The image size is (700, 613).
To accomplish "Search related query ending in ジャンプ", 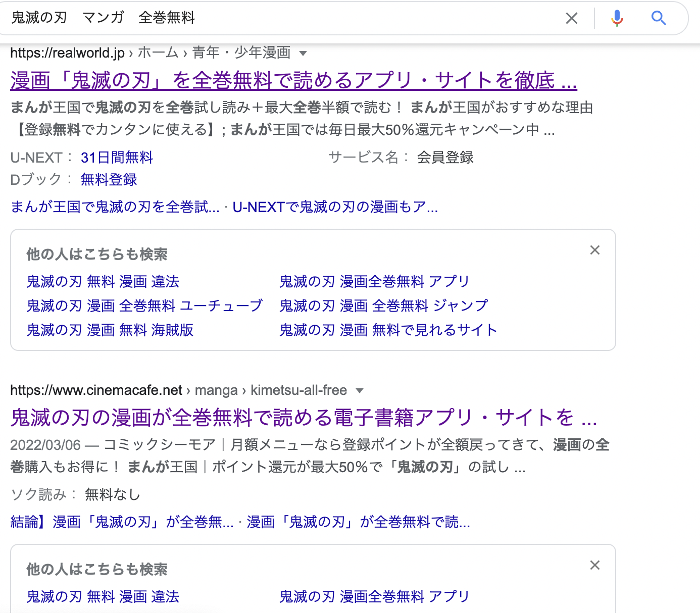I will pyautogui.click(x=384, y=306).
